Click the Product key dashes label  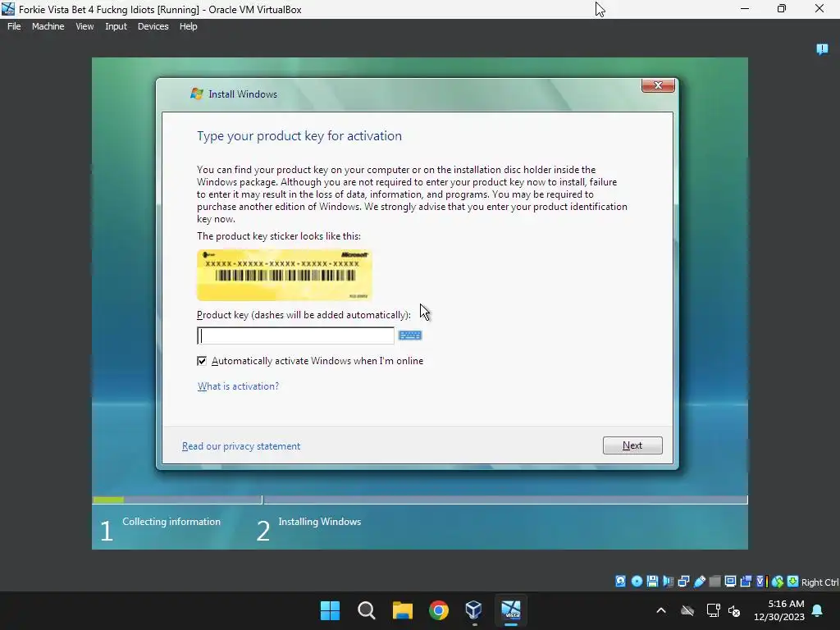pos(304,315)
